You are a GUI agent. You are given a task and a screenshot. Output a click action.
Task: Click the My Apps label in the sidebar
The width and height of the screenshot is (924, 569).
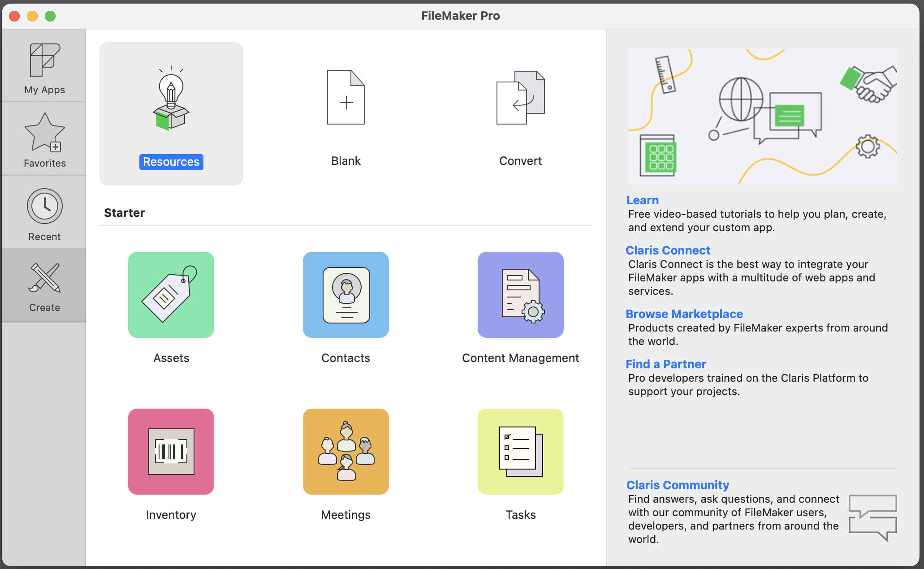[45, 90]
